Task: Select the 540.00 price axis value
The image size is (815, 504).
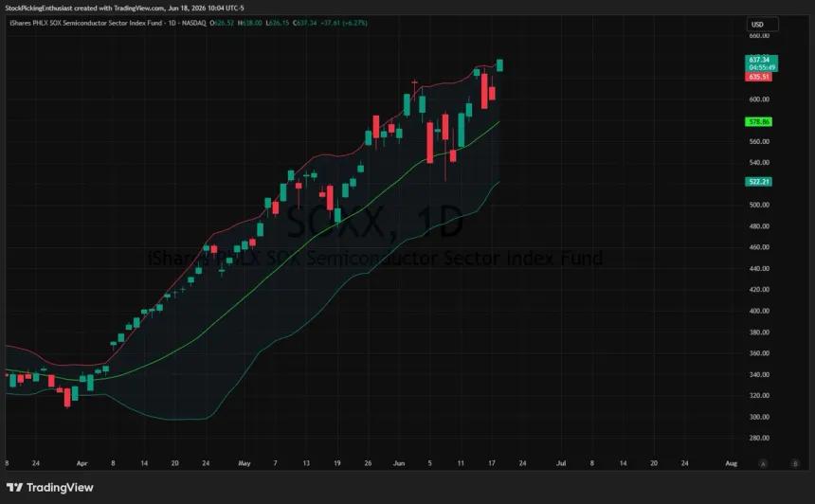Action: tap(759, 163)
